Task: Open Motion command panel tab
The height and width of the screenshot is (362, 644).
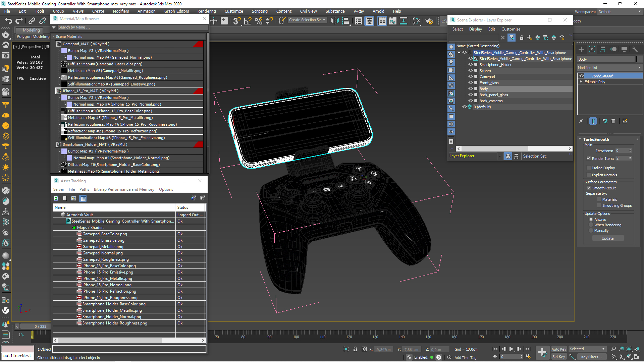Action: point(613,49)
